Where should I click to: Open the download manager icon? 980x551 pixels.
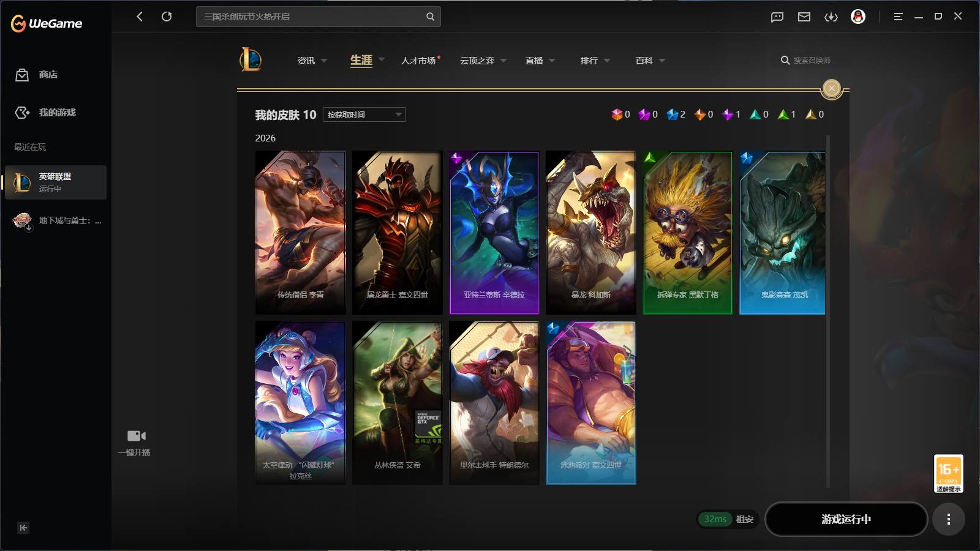pos(831,17)
